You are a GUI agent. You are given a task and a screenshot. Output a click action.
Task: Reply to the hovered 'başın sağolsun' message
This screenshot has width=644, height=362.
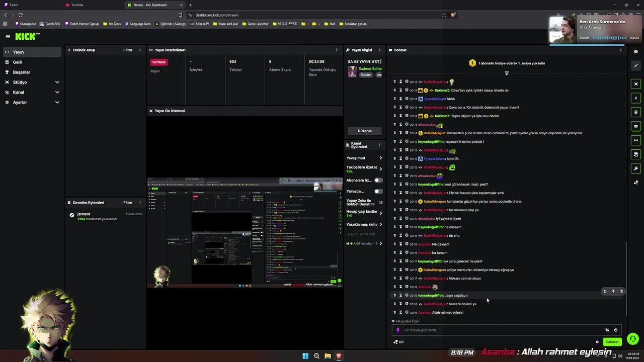pos(605,292)
